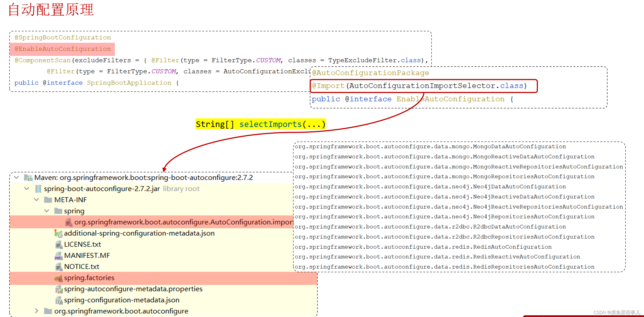Select the org.springframework.boot.autoconfigure package name
This screenshot has height=317, width=644.
pyautogui.click(x=121, y=311)
